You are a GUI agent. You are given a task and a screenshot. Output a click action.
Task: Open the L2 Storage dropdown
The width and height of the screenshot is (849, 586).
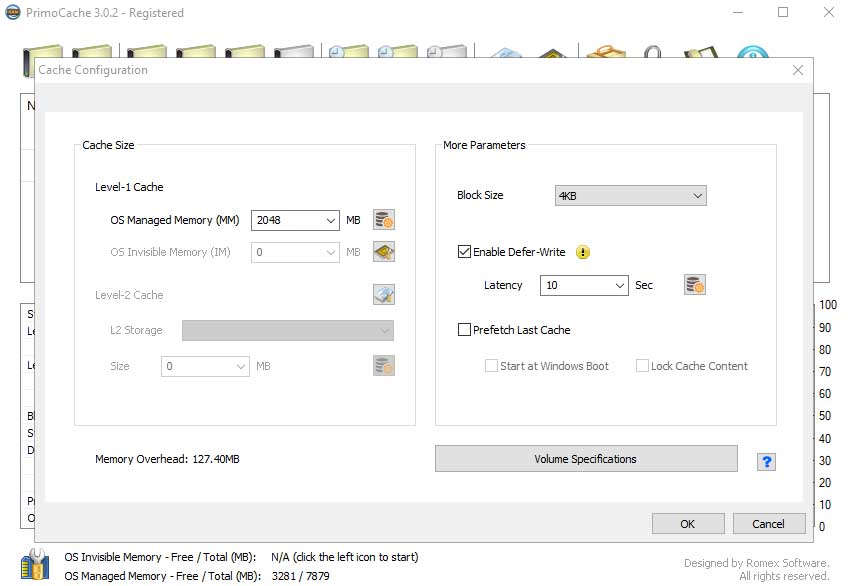[288, 330]
